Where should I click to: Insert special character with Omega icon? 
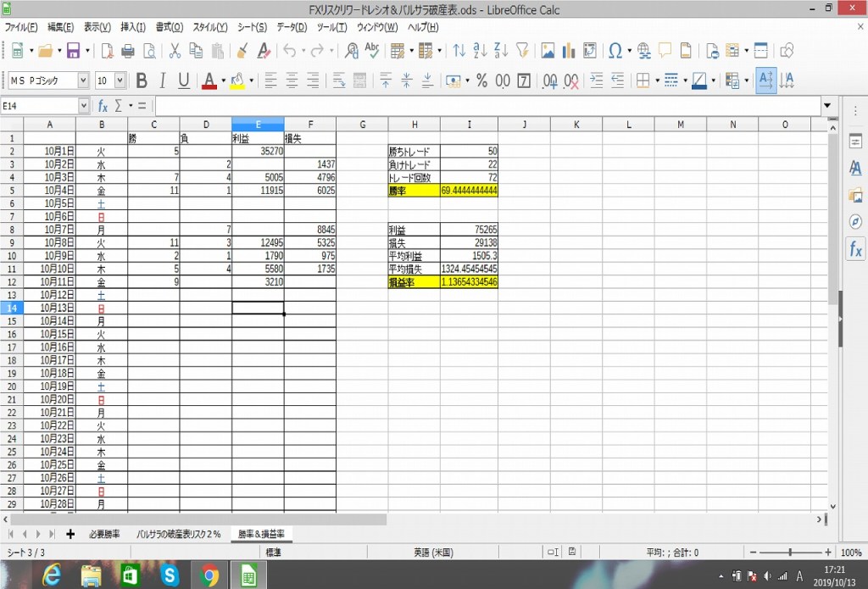pyautogui.click(x=615, y=51)
